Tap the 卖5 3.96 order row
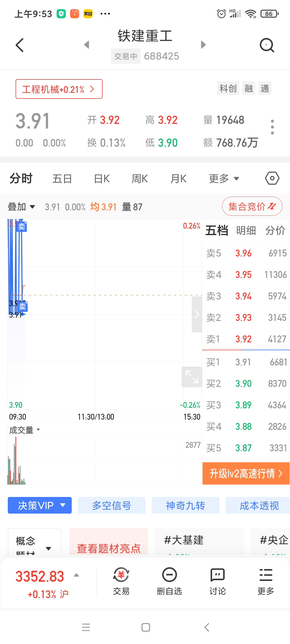This screenshot has width=290, height=644. pos(246,253)
